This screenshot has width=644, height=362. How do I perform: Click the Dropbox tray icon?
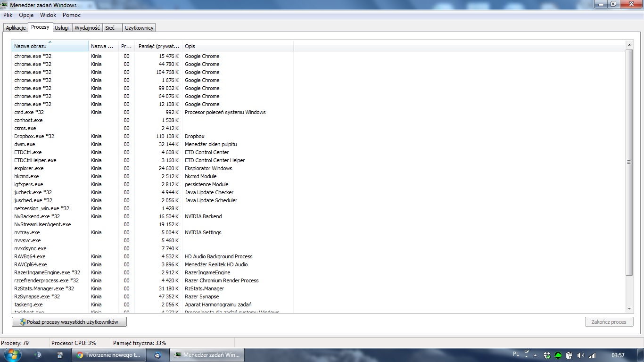tap(547, 355)
